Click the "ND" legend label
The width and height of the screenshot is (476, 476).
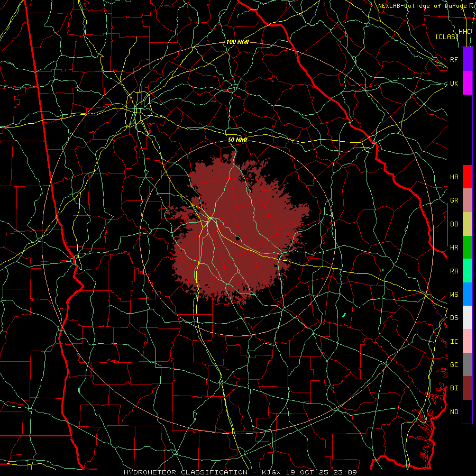tap(454, 412)
